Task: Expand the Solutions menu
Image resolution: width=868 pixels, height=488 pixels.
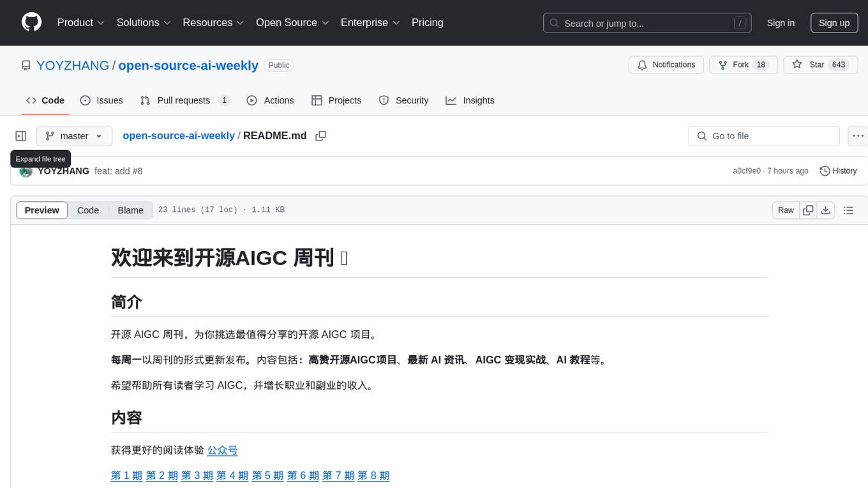Action: 144,22
